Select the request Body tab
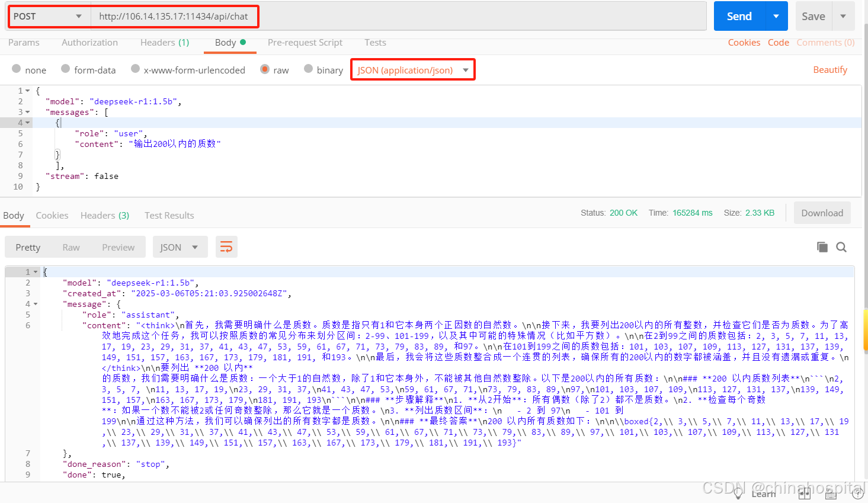The width and height of the screenshot is (868, 503). (x=230, y=43)
